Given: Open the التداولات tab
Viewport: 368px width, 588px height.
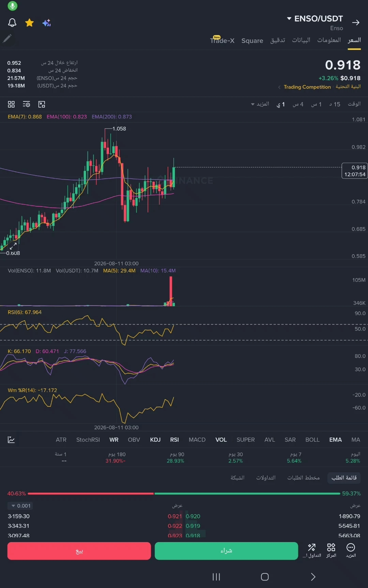Looking at the screenshot, I should [x=266, y=478].
